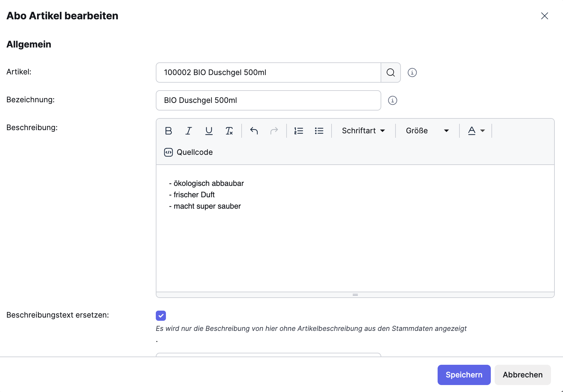Click the line '- ökologisch abbaubar'
The height and width of the screenshot is (392, 563).
206,183
